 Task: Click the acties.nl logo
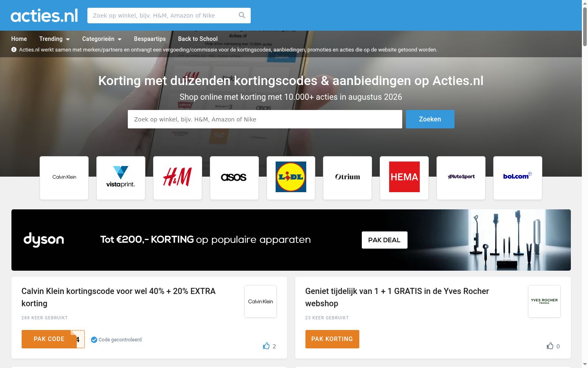(x=45, y=16)
